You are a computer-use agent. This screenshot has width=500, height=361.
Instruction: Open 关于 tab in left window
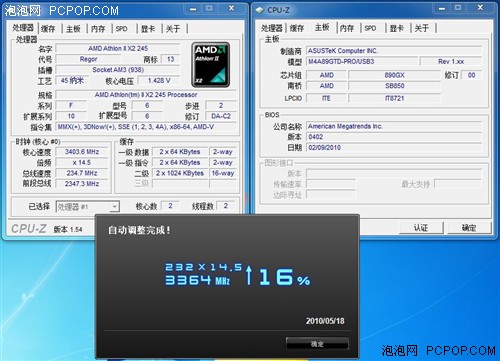click(173, 29)
